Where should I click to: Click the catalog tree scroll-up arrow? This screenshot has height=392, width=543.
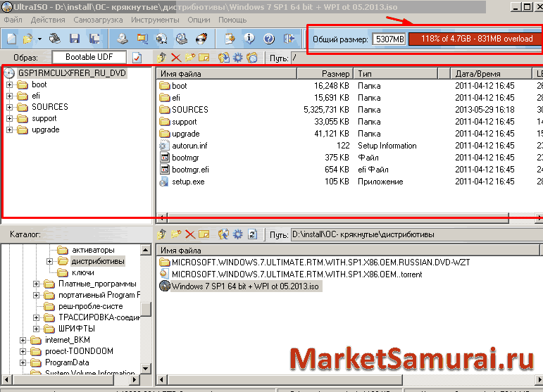pos(146,250)
